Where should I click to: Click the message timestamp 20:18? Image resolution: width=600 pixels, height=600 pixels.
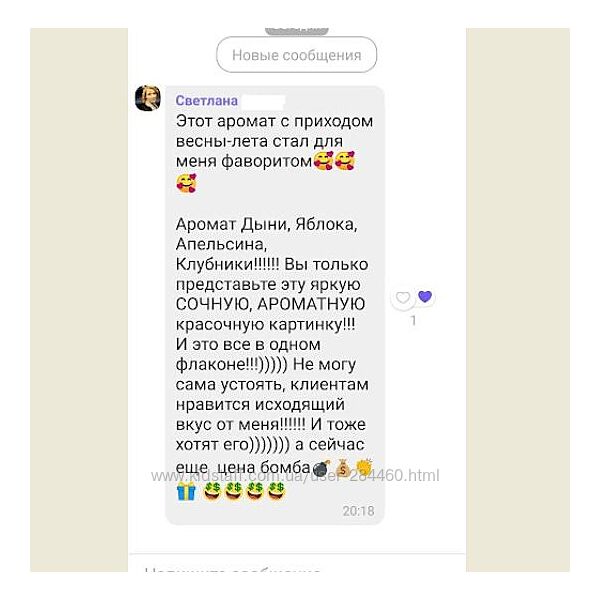tap(359, 511)
